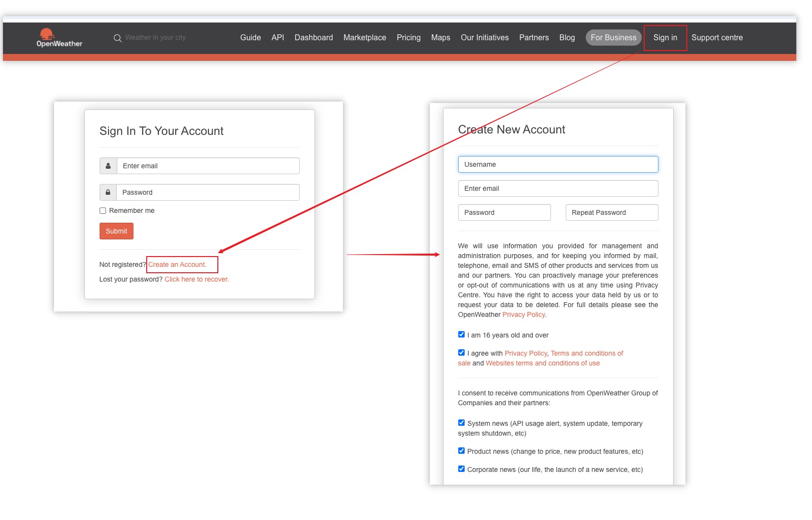Click the Click here to recover link
Image resolution: width=812 pixels, height=520 pixels.
(x=197, y=279)
